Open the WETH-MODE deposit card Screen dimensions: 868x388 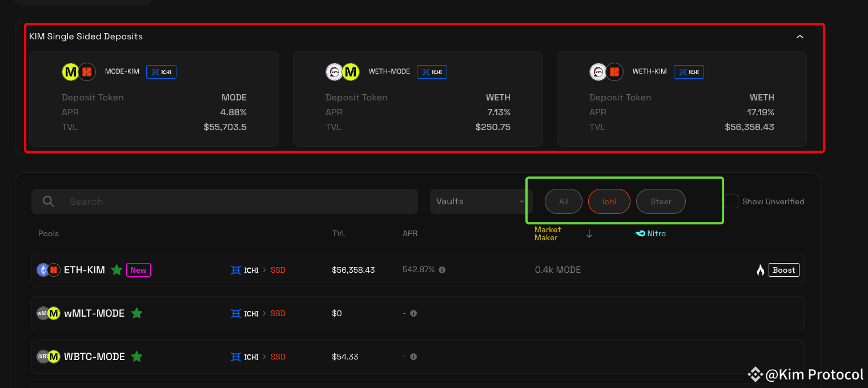tap(418, 99)
